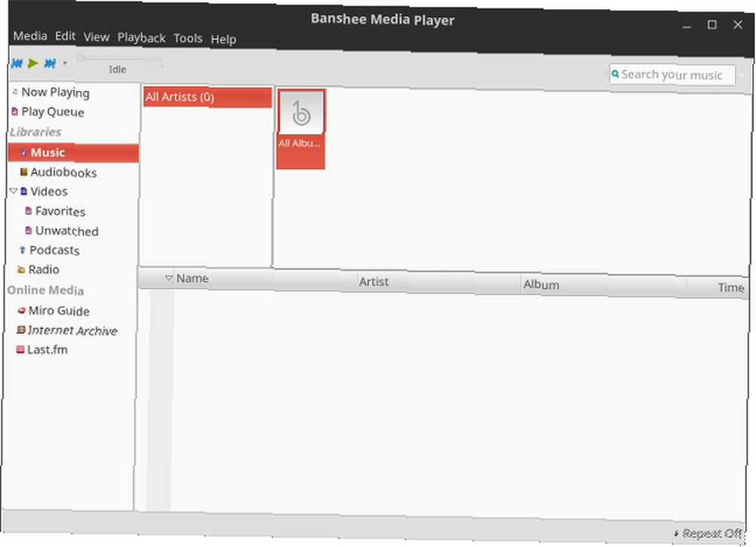Open Unwatched under Videos
The width and height of the screenshot is (756, 547).
[x=67, y=231]
